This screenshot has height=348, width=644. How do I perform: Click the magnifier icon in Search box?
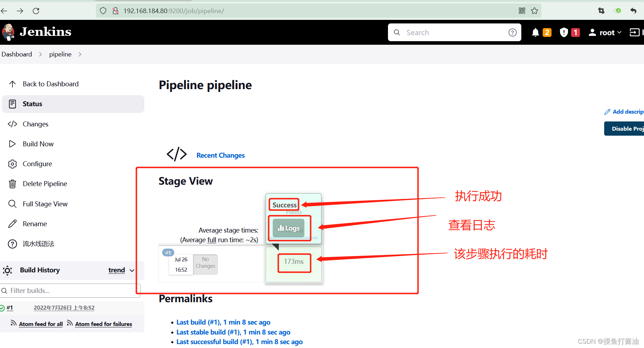pyautogui.click(x=397, y=33)
